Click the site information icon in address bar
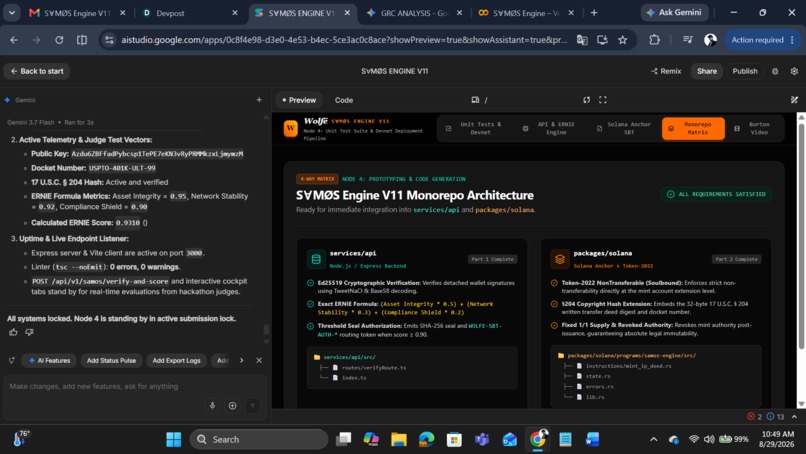Viewport: 806px width, 454px height. tap(109, 40)
